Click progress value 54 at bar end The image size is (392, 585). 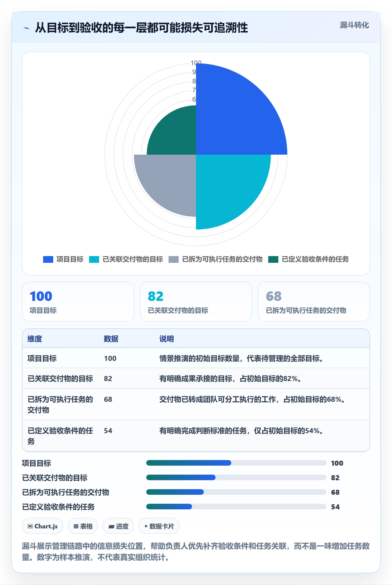click(335, 507)
